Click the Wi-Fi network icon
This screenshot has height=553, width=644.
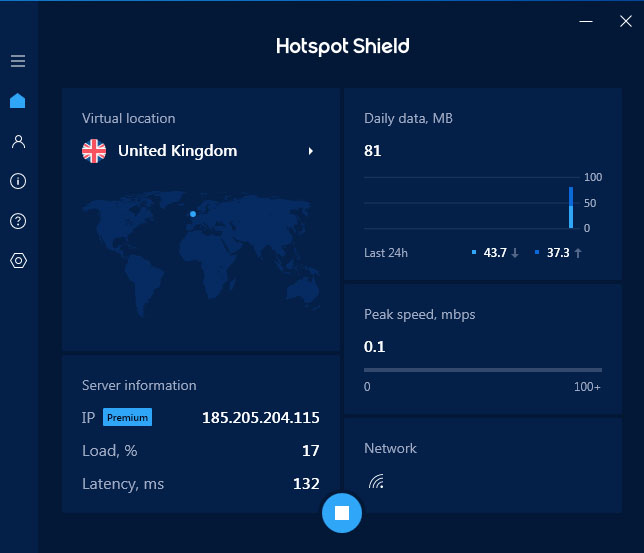[x=376, y=481]
